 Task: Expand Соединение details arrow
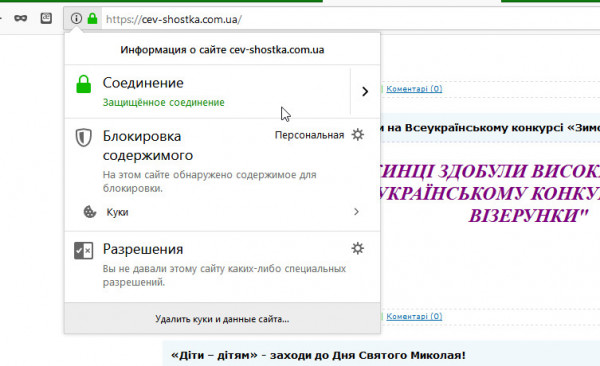[365, 92]
